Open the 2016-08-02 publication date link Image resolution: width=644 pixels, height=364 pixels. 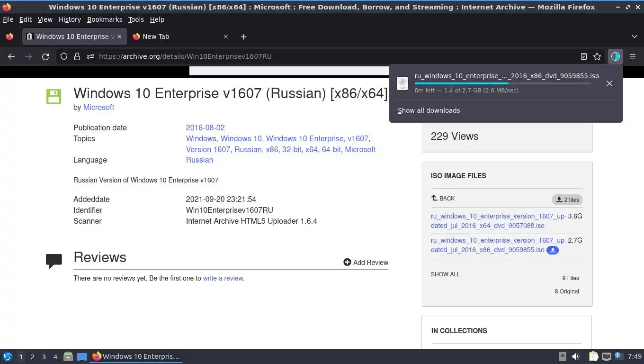205,128
